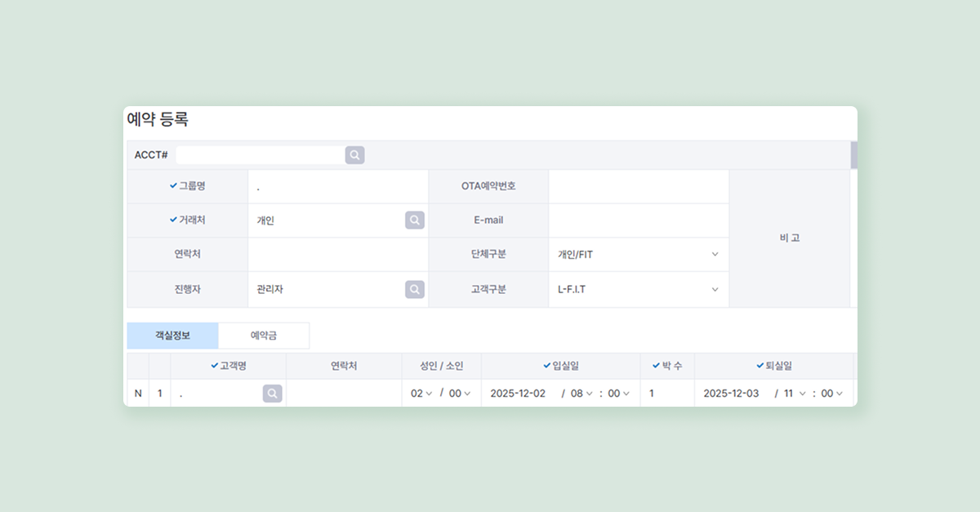Image resolution: width=980 pixels, height=512 pixels.
Task: Click the ACCT# search magnifier icon
Action: (x=354, y=155)
